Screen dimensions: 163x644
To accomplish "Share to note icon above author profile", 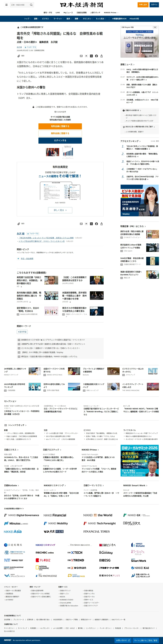I will (x=86, y=224).
